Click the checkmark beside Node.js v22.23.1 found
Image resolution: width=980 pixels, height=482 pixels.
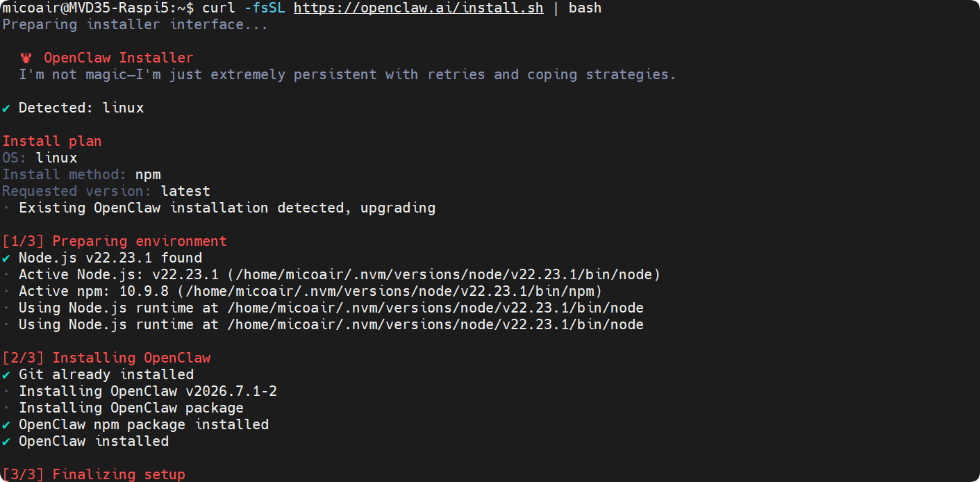click(6, 258)
